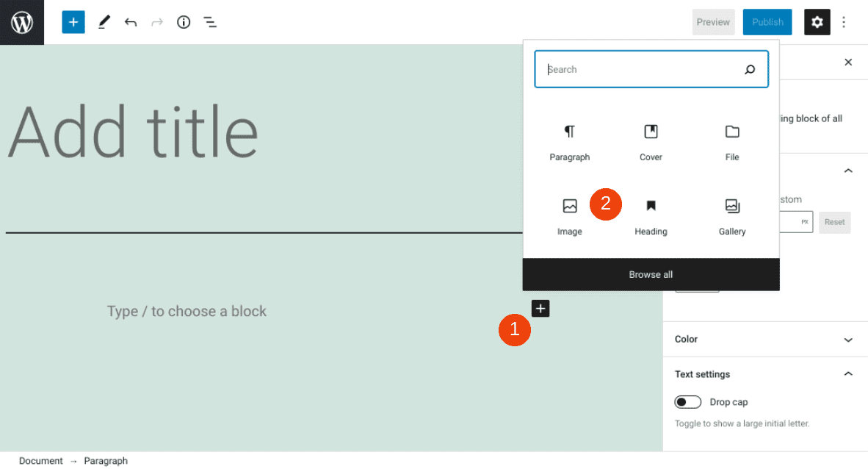Publish the post
The image size is (868, 469).
(767, 22)
